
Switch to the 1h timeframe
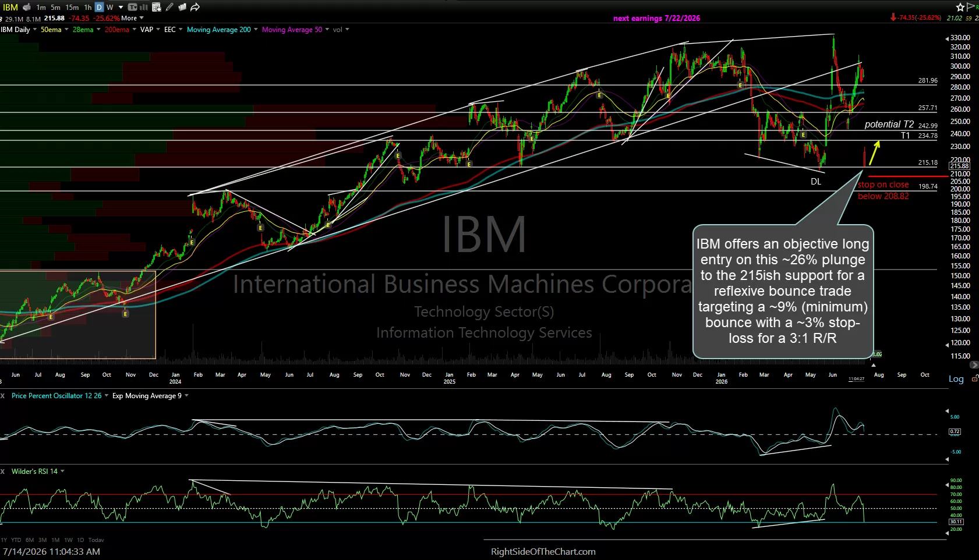tap(88, 7)
